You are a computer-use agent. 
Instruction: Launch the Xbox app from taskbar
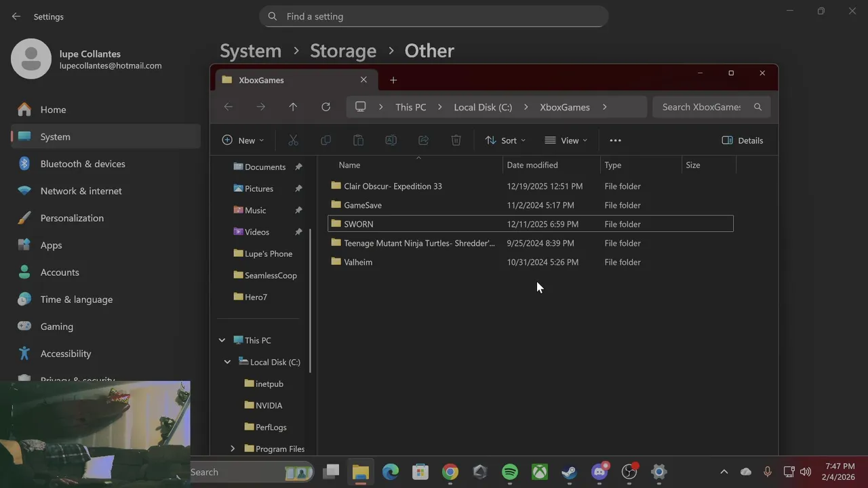(540, 472)
